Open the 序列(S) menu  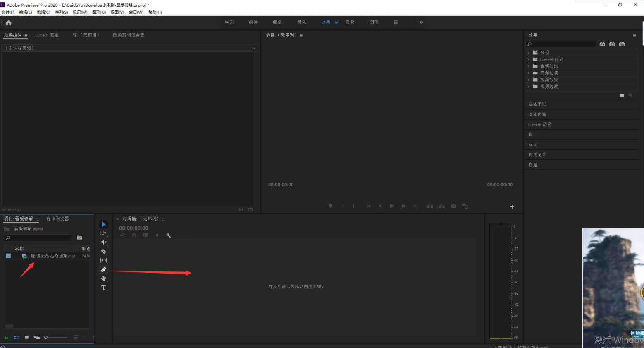[x=61, y=12]
